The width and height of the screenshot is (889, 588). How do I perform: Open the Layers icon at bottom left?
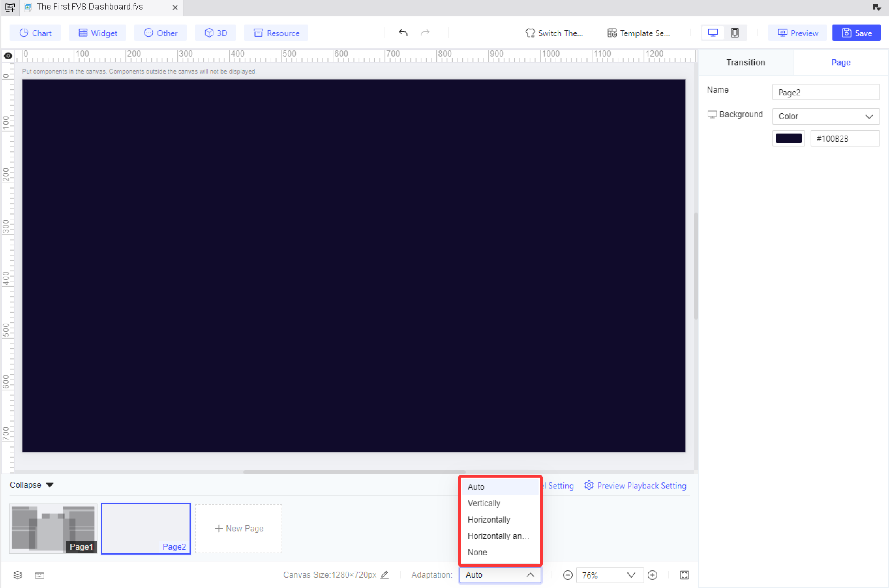pyautogui.click(x=17, y=575)
